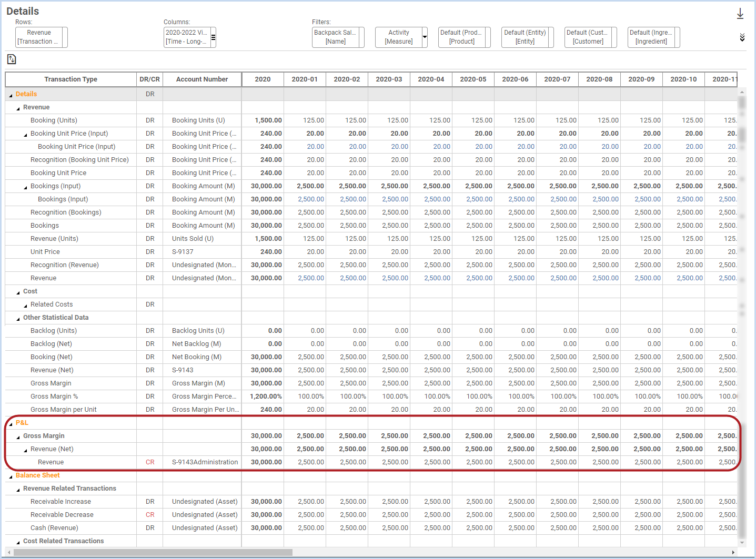Viewport: 756px width, 559px height.
Task: Expand more filters double chevron
Action: pos(742,37)
